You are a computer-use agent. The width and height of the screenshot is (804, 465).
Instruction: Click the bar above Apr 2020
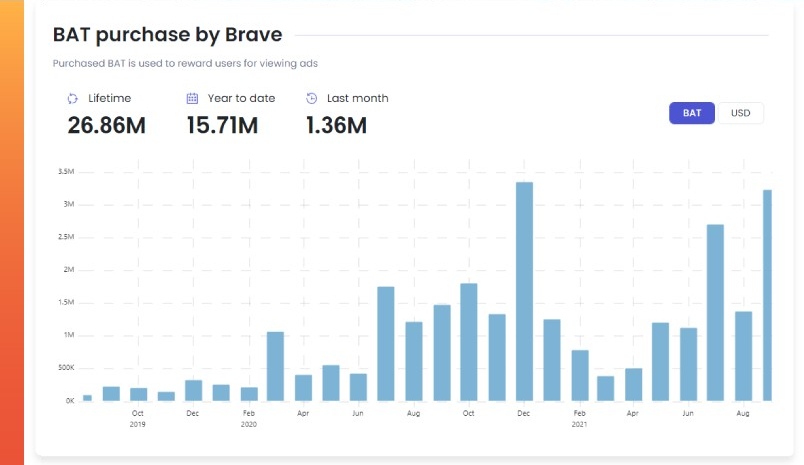tap(304, 388)
